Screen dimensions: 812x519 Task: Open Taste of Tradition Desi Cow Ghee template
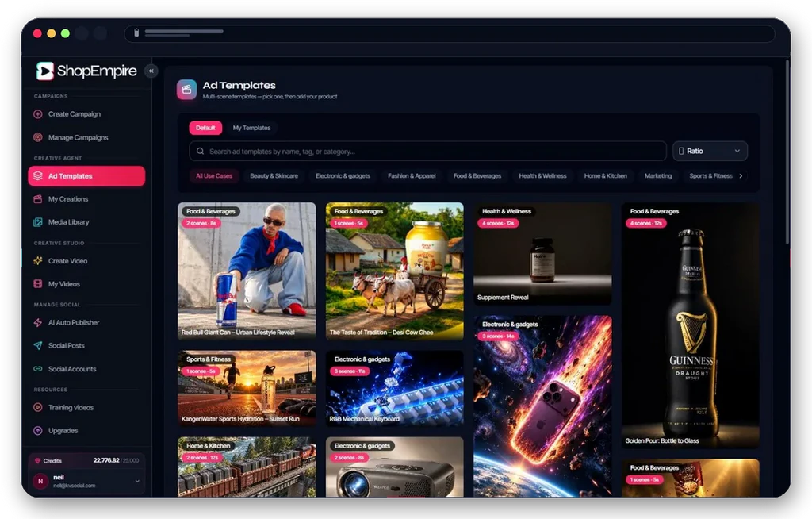[395, 271]
